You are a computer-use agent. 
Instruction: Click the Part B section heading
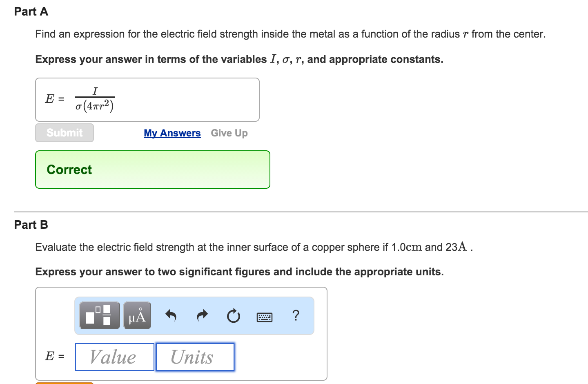point(31,224)
